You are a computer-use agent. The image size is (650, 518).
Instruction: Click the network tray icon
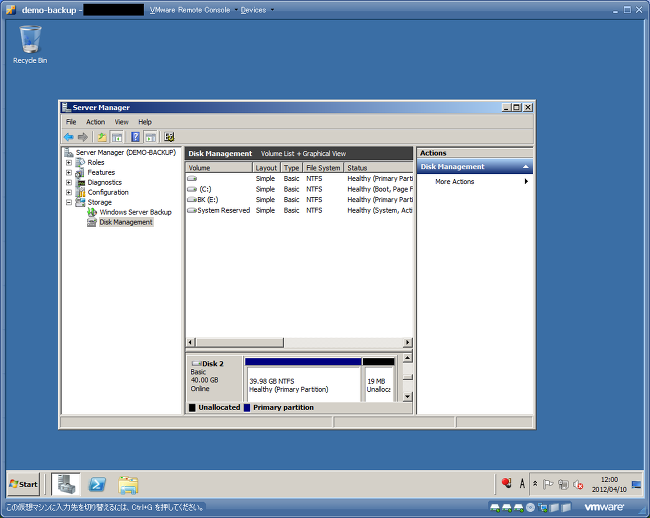point(563,484)
